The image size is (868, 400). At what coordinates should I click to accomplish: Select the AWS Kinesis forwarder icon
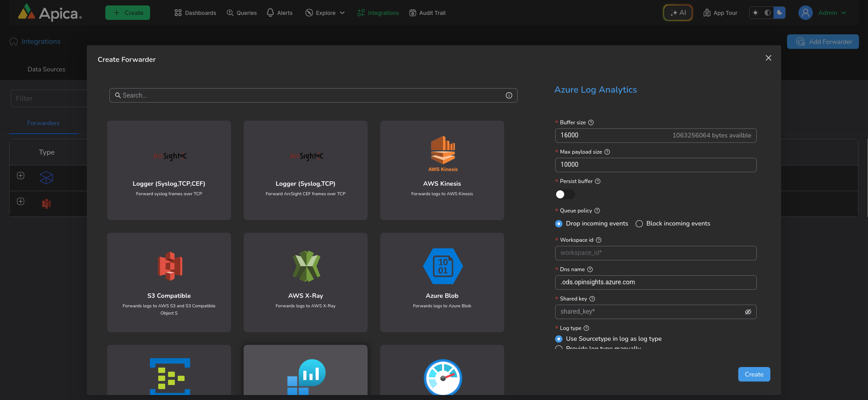coord(443,151)
